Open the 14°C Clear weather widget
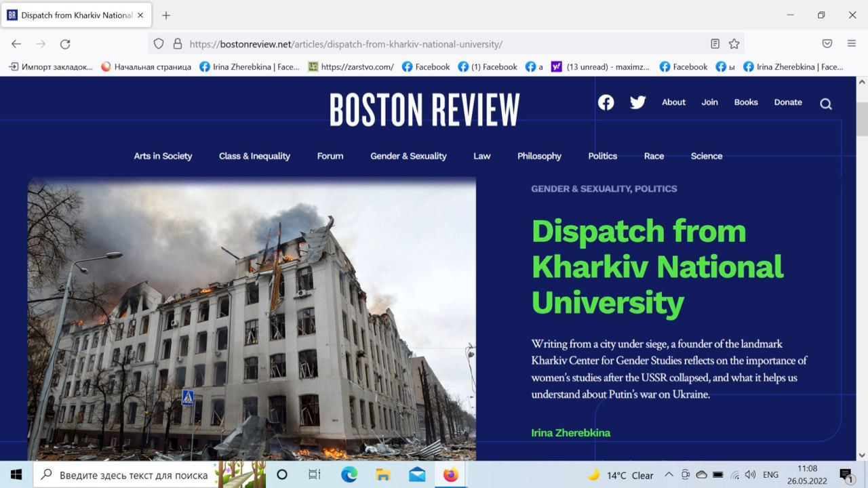 pyautogui.click(x=620, y=475)
